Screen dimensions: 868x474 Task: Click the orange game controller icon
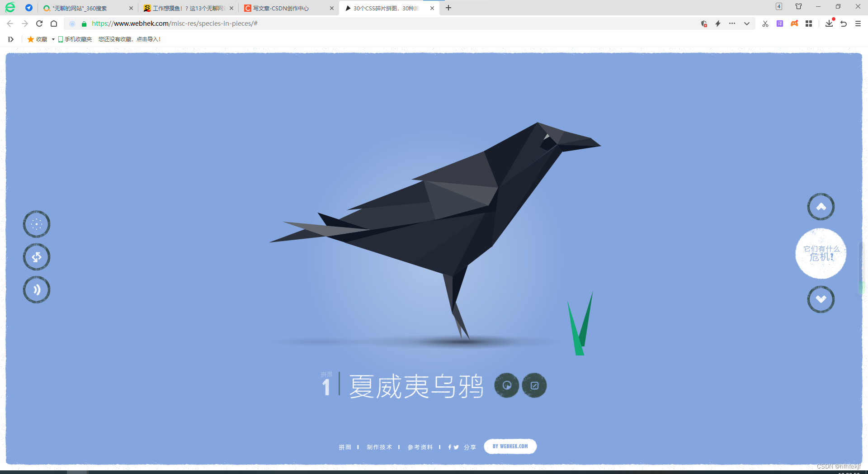point(794,24)
